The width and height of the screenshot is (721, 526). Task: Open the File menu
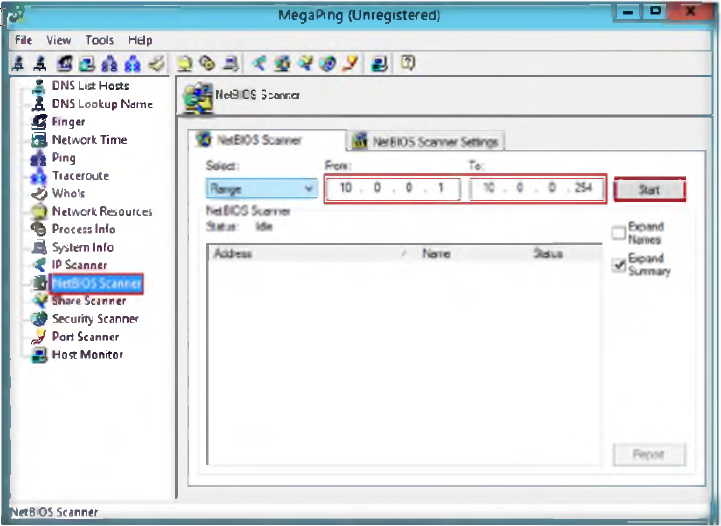pyautogui.click(x=23, y=40)
